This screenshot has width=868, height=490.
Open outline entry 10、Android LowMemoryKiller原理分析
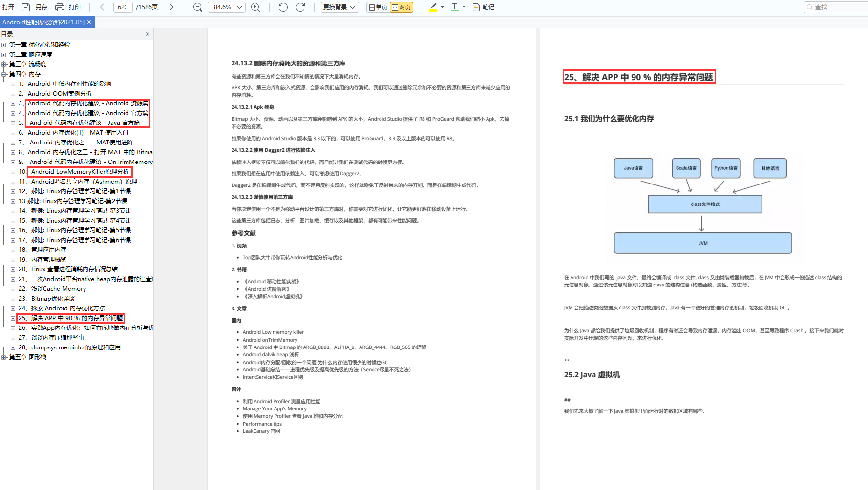click(74, 172)
